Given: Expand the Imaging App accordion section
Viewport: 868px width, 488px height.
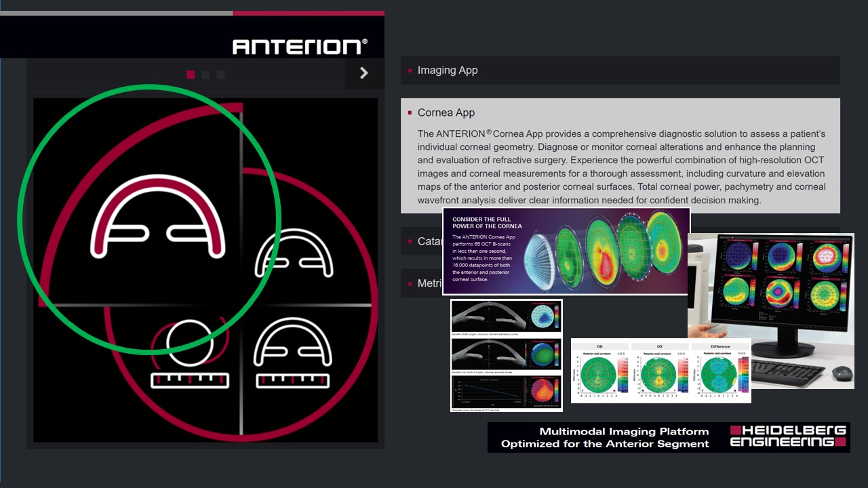Looking at the screenshot, I should [620, 70].
